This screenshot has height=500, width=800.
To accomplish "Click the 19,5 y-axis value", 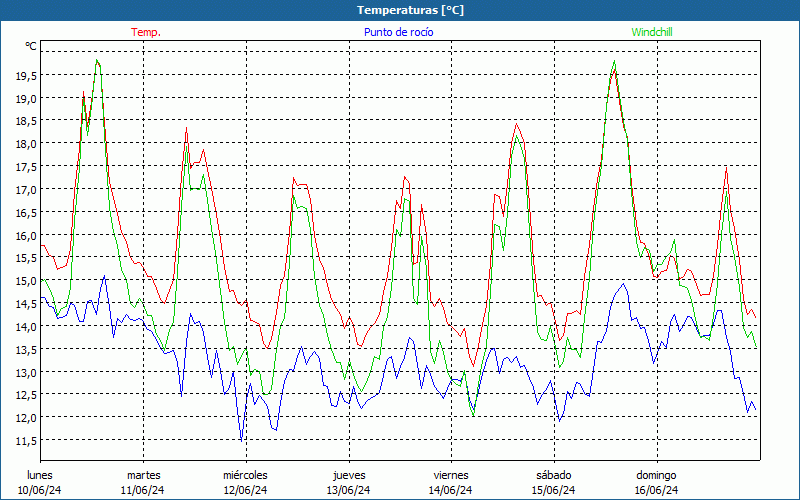I will pyautogui.click(x=25, y=76).
